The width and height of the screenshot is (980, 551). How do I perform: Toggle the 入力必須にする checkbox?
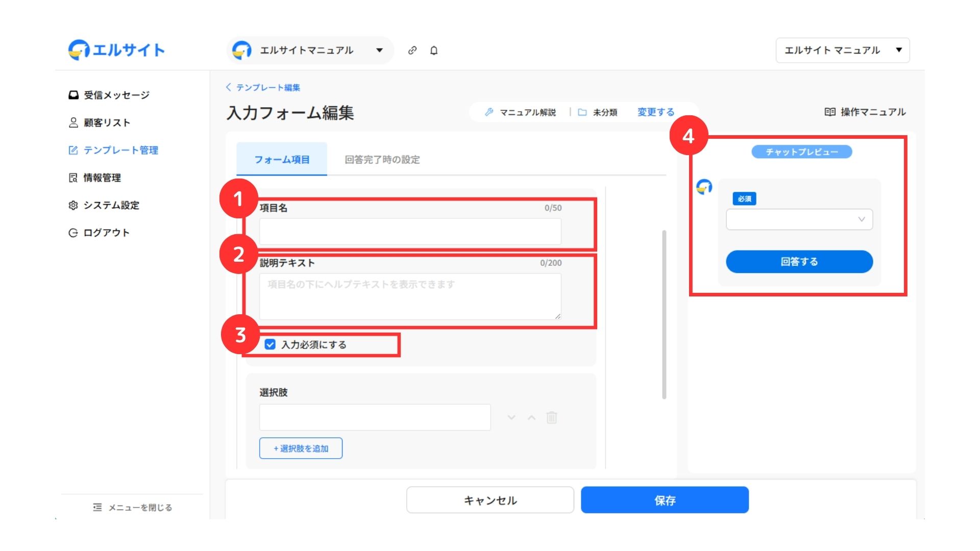point(270,344)
